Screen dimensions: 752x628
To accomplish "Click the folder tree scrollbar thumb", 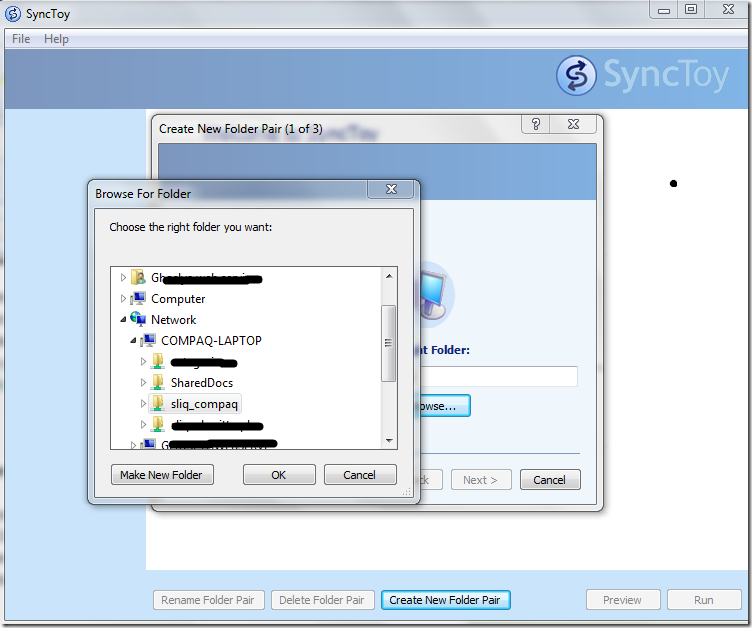I will 388,343.
